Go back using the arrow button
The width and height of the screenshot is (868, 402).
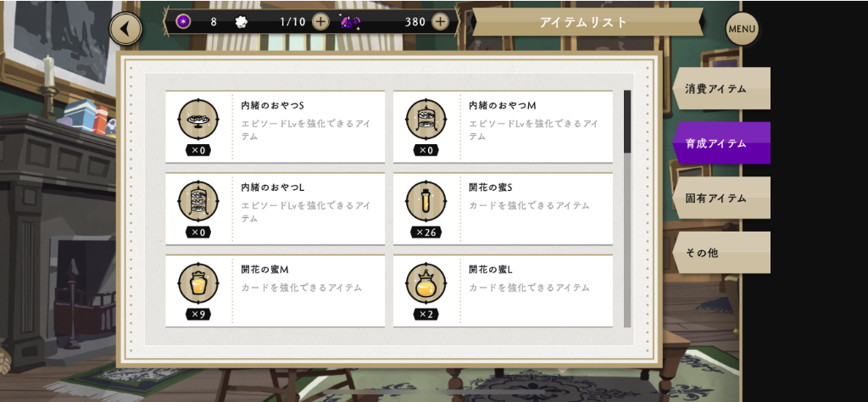point(125,28)
